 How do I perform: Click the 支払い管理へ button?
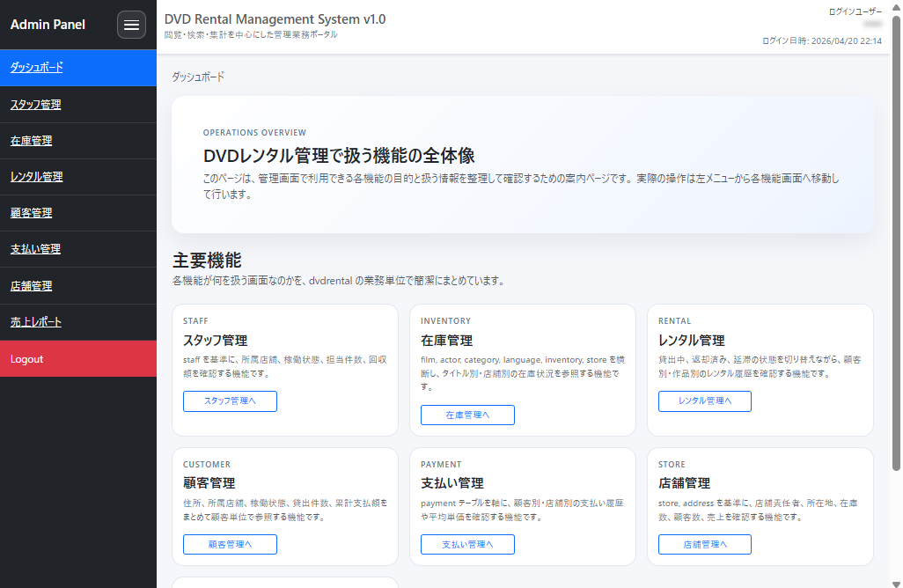coord(467,544)
